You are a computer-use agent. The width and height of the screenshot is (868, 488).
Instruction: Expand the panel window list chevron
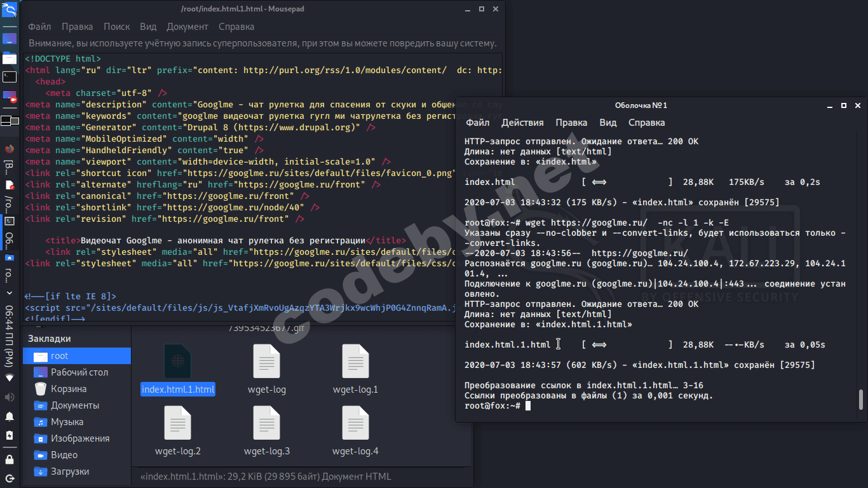pos(10,294)
